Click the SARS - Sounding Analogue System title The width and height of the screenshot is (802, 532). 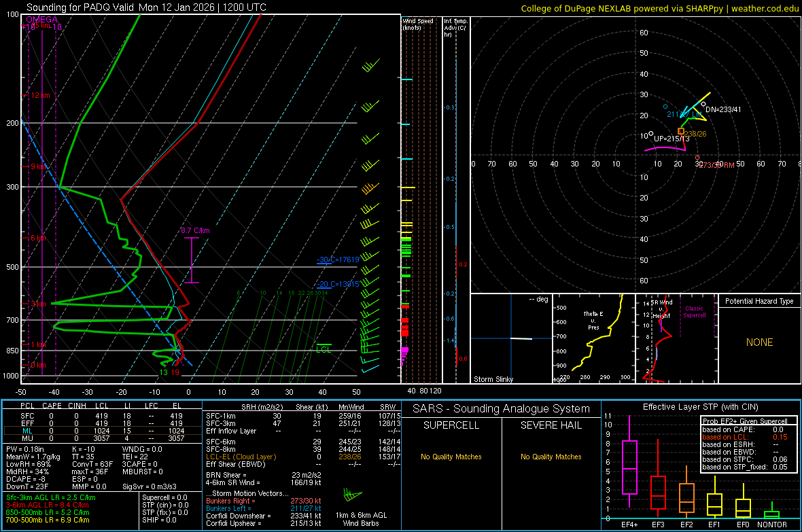coord(502,409)
